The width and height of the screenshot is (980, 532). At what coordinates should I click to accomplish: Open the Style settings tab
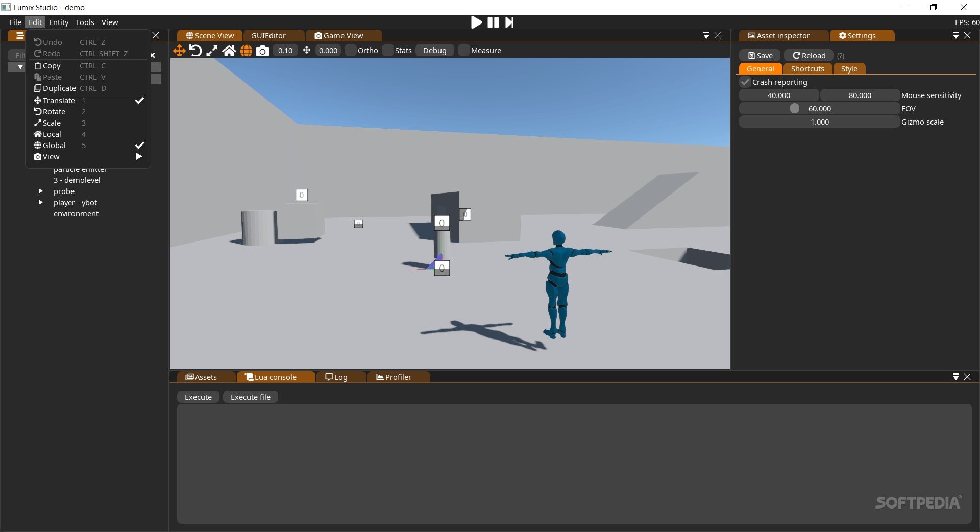849,69
